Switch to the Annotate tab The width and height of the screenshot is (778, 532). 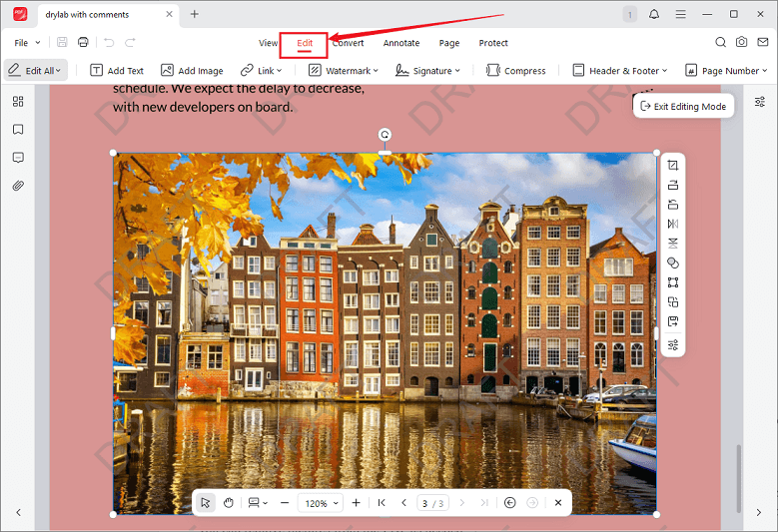(x=401, y=43)
